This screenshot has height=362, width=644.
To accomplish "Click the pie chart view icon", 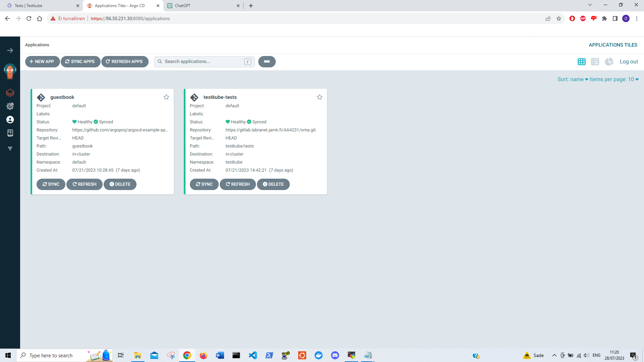I will coord(609,62).
